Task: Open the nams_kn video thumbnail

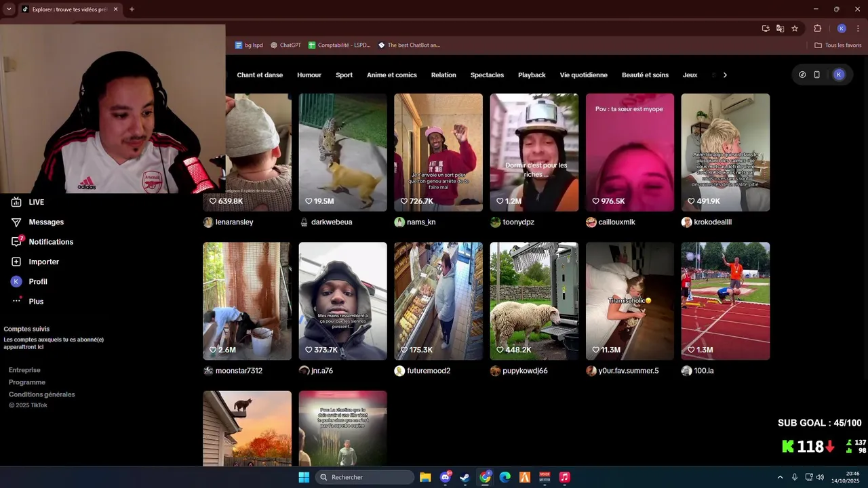Action: click(x=438, y=152)
